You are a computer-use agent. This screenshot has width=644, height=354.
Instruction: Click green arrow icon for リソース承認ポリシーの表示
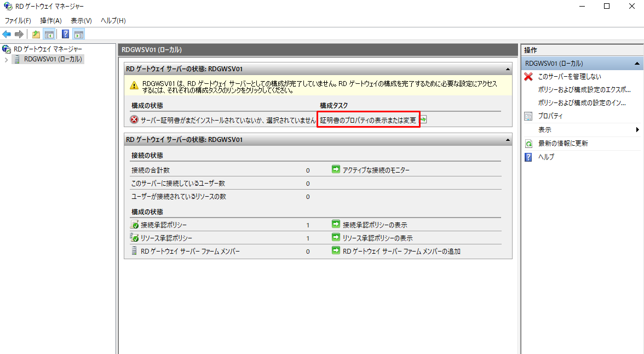click(336, 237)
